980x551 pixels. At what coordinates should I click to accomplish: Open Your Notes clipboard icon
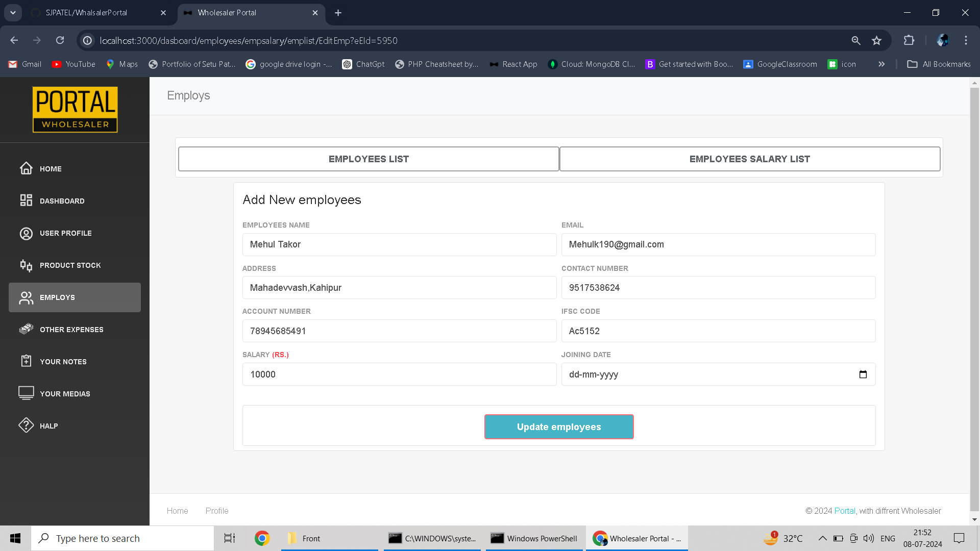click(x=26, y=361)
